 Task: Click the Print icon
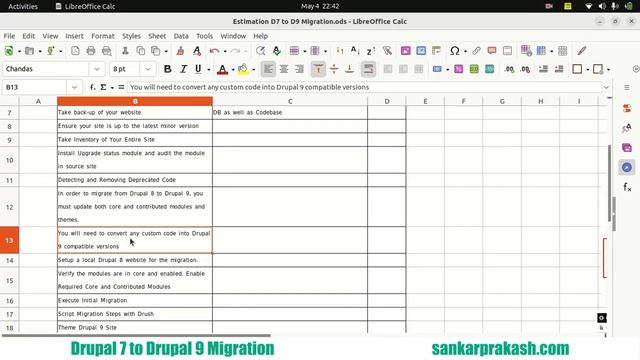pyautogui.click(x=91, y=51)
